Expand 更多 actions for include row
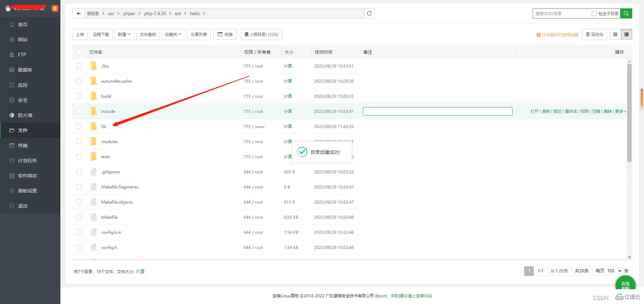This screenshot has width=644, height=304. point(621,111)
